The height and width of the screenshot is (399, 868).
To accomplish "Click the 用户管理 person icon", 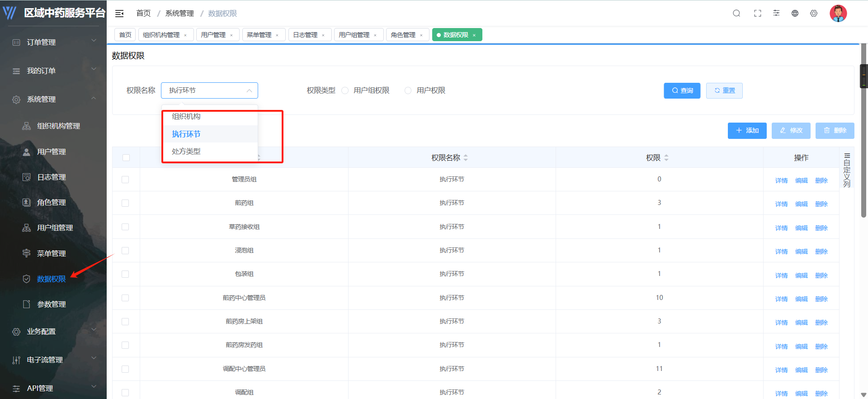I will pos(27,152).
